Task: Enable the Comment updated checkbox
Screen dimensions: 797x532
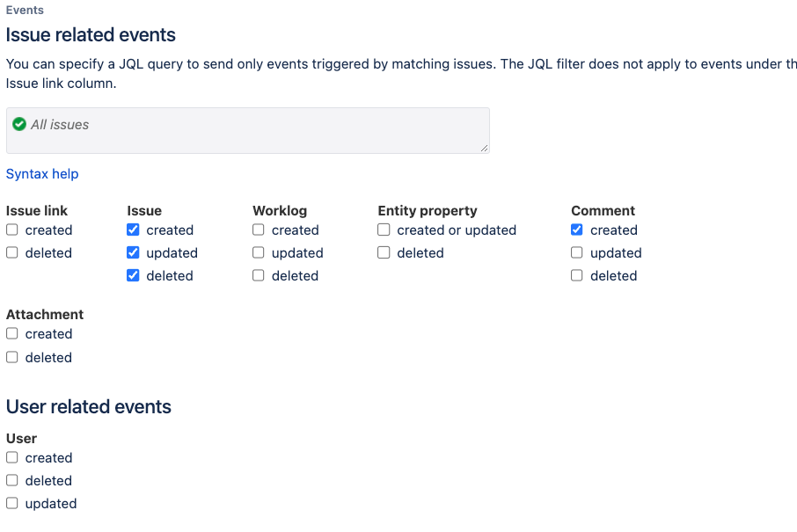Action: [x=577, y=252]
